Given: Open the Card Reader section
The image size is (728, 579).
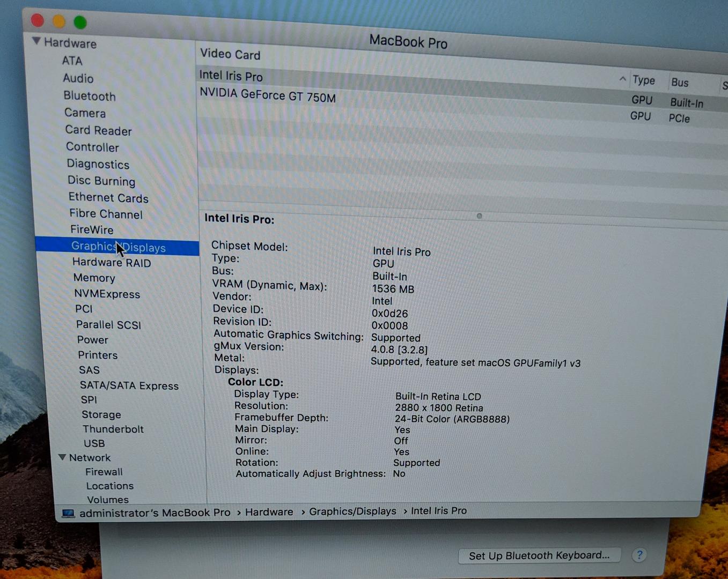Looking at the screenshot, I should (98, 130).
